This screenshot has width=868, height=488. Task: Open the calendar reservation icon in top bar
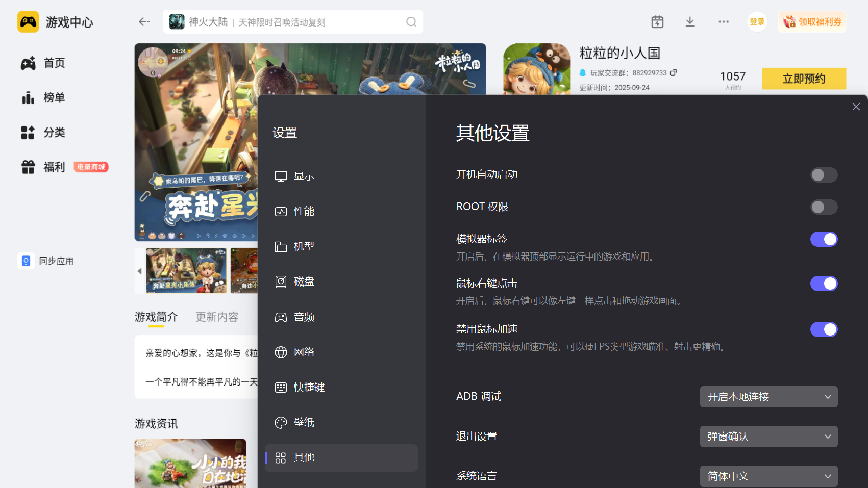[657, 22]
